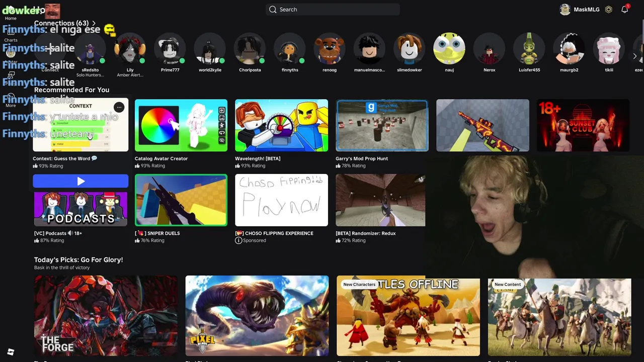This screenshot has height=362, width=644.
Task: Click "87% Rating" under Podcasts
Action: (49, 240)
